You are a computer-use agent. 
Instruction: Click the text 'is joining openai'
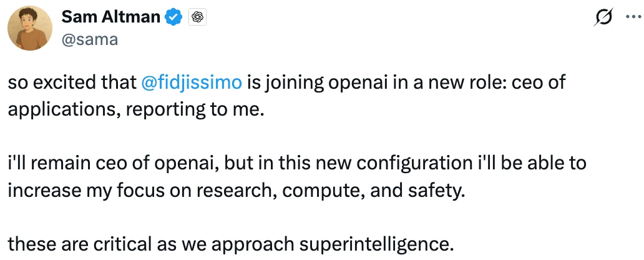coord(315,84)
